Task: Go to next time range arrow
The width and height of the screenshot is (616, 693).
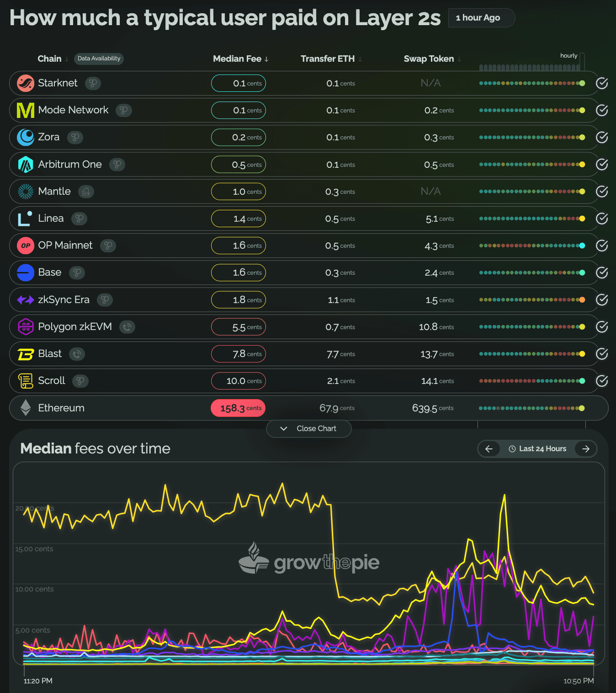Action: pyautogui.click(x=586, y=449)
